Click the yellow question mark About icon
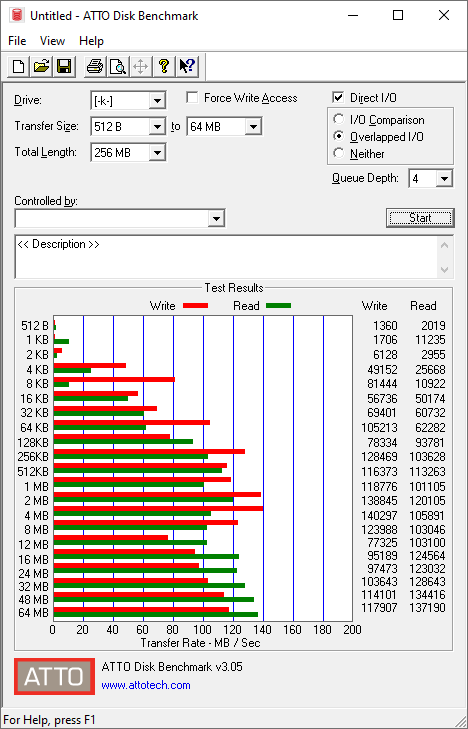The width and height of the screenshot is (468, 729). (164, 66)
